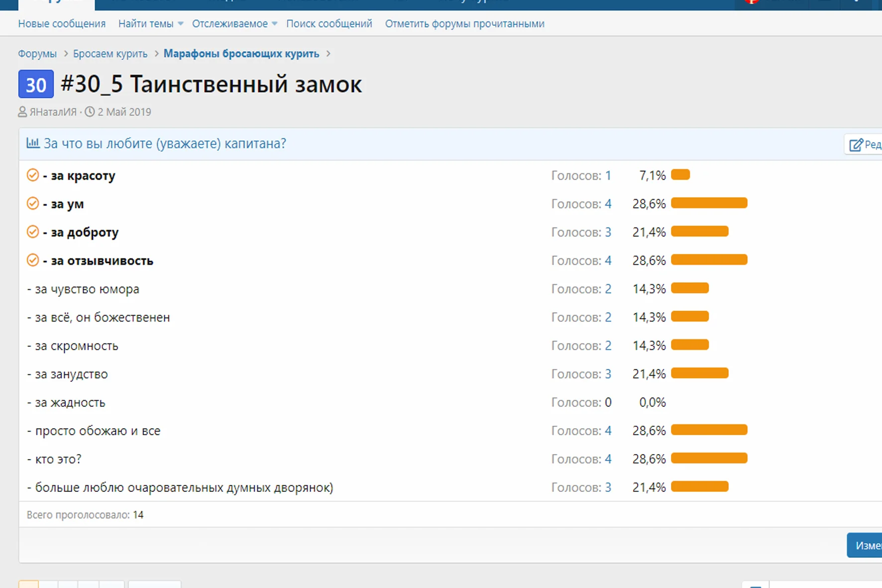
Task: Click the option text за отзывчивость
Action: coord(98,261)
